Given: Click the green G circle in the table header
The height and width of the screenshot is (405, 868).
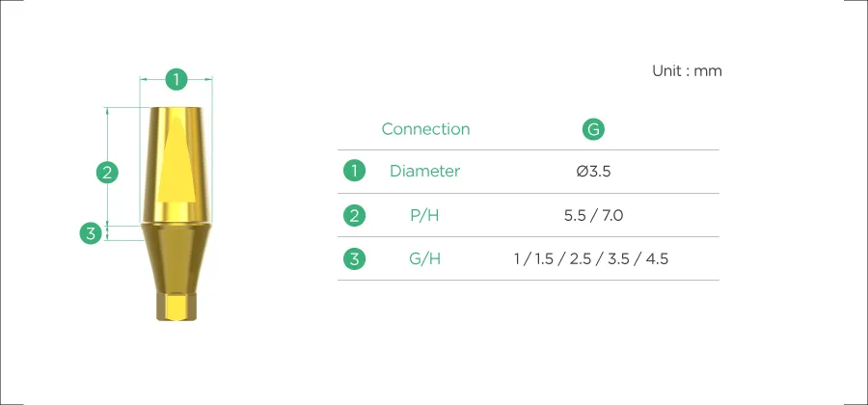Looking at the screenshot, I should tap(593, 129).
